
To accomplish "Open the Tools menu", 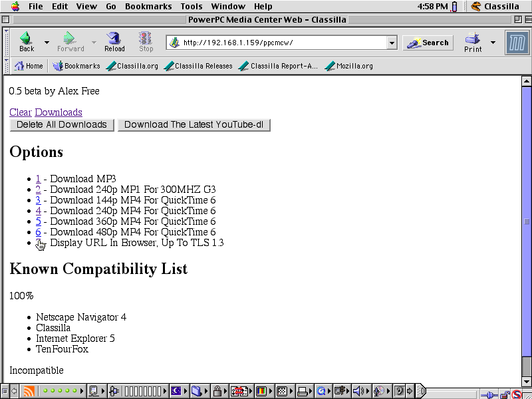I will coord(192,7).
